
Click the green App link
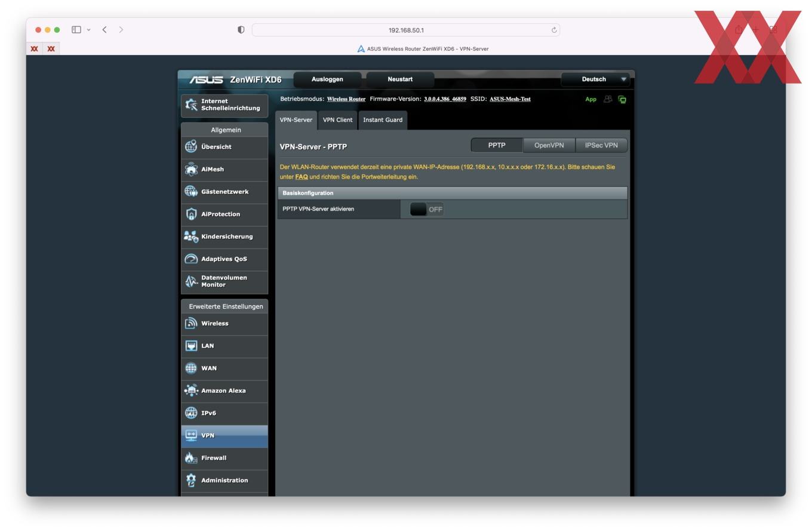[590, 99]
